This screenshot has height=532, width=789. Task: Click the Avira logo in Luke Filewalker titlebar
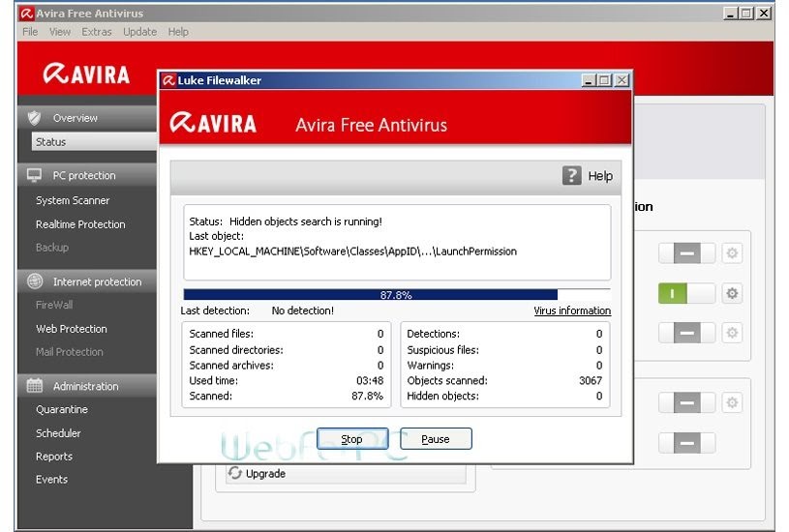tap(168, 80)
